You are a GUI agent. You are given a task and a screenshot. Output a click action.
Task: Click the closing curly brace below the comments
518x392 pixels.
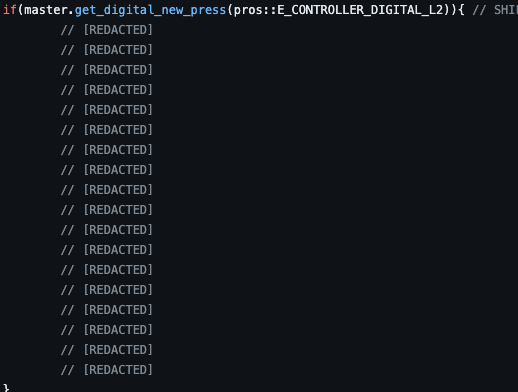point(6,388)
